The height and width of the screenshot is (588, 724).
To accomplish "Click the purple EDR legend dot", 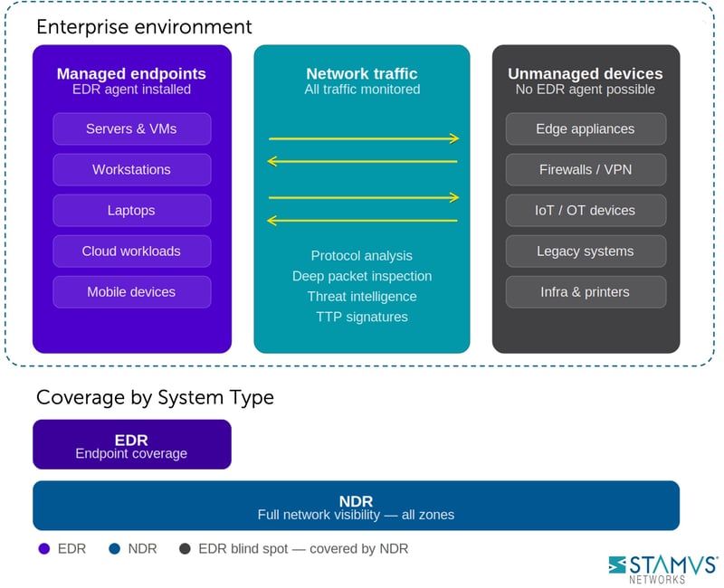I will click(x=43, y=548).
